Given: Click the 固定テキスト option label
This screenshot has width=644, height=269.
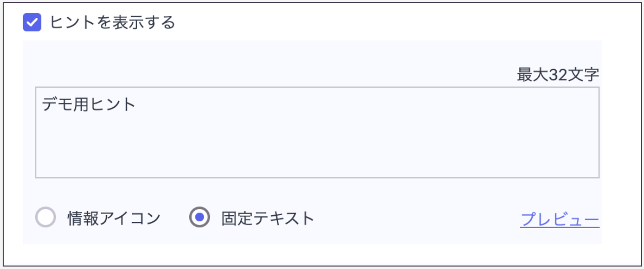Looking at the screenshot, I should click(x=268, y=219).
